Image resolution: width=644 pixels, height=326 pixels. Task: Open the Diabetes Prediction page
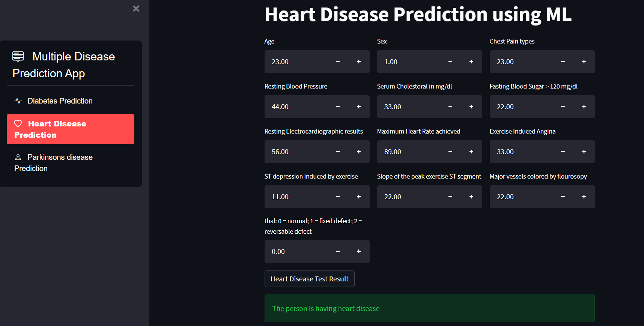pyautogui.click(x=60, y=101)
